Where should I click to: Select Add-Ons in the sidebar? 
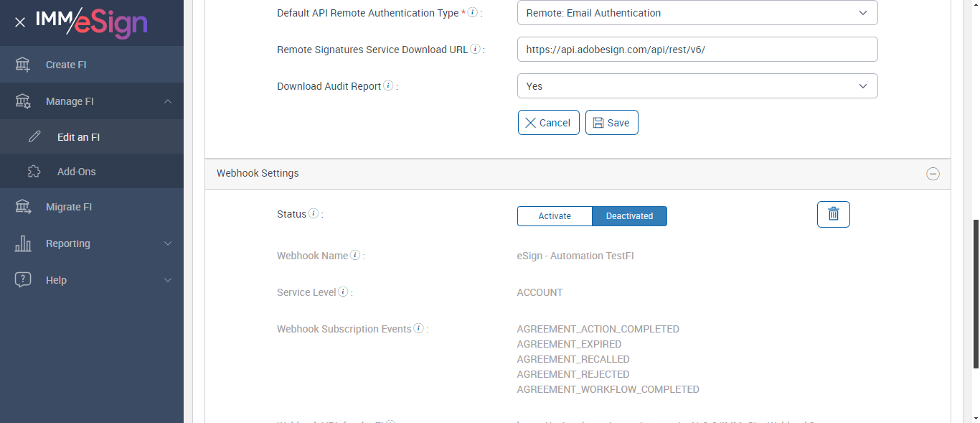[x=77, y=172]
